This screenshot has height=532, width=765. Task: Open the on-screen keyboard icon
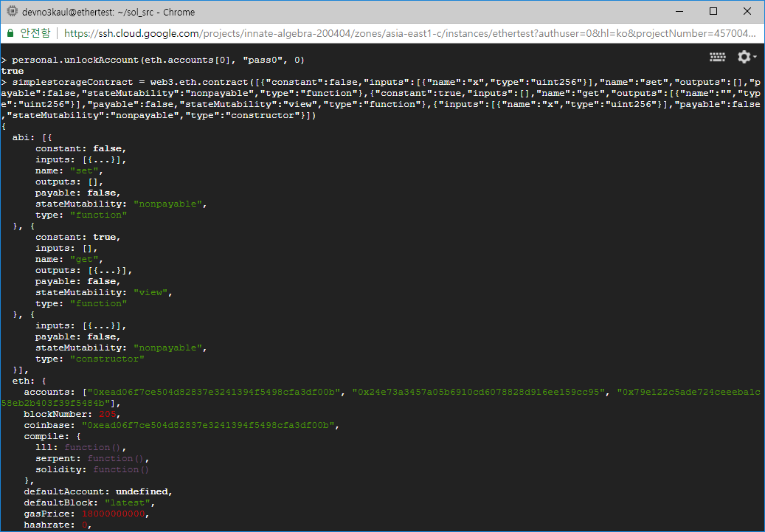point(717,57)
